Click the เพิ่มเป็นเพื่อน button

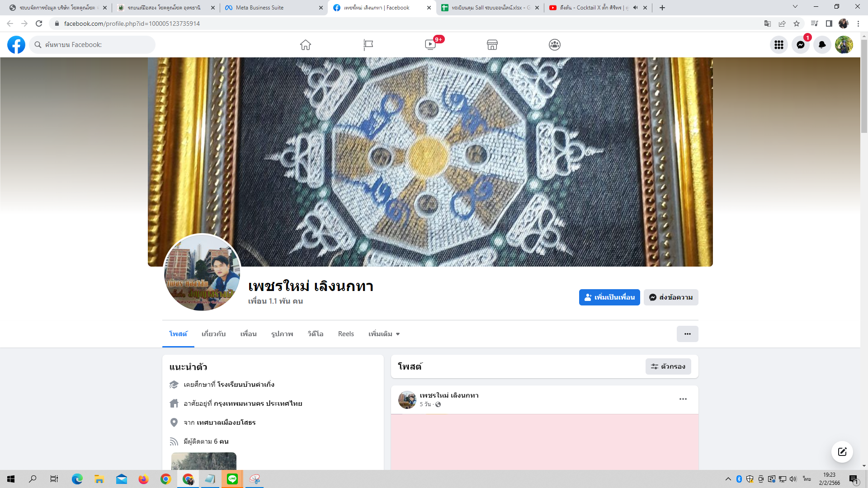point(609,297)
